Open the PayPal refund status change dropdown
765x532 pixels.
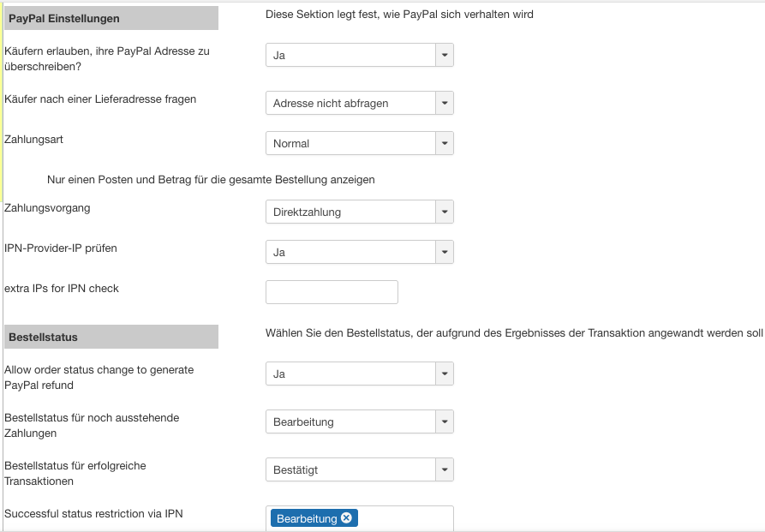(x=359, y=374)
